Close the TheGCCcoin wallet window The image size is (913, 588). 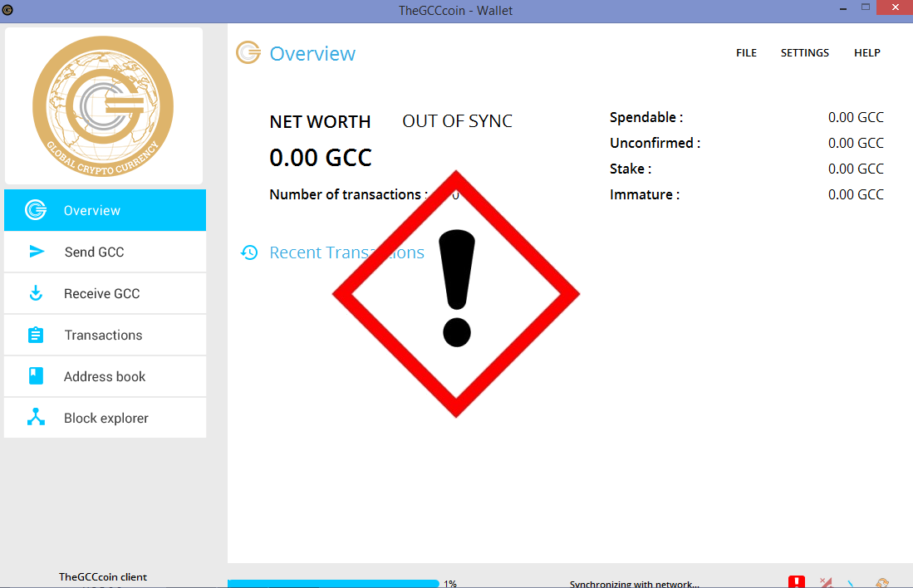pos(895,7)
